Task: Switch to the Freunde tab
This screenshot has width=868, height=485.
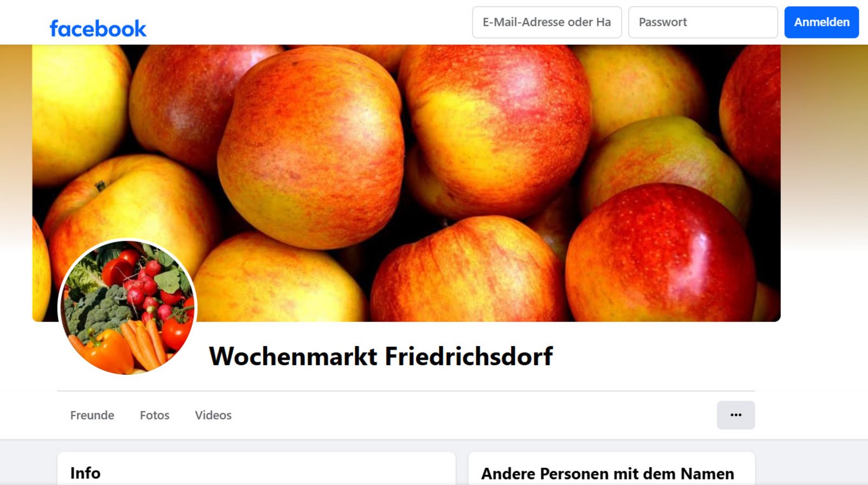Action: pos(92,415)
